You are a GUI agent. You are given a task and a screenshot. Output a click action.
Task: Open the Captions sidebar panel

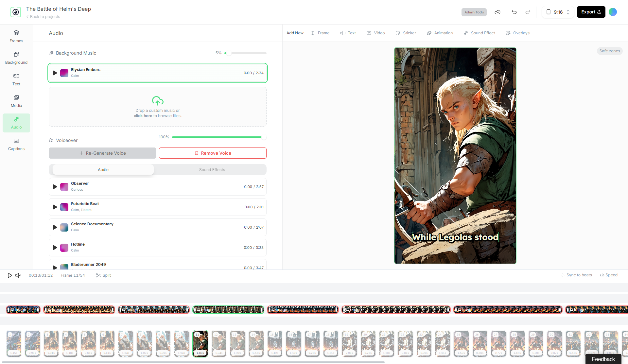tap(16, 144)
